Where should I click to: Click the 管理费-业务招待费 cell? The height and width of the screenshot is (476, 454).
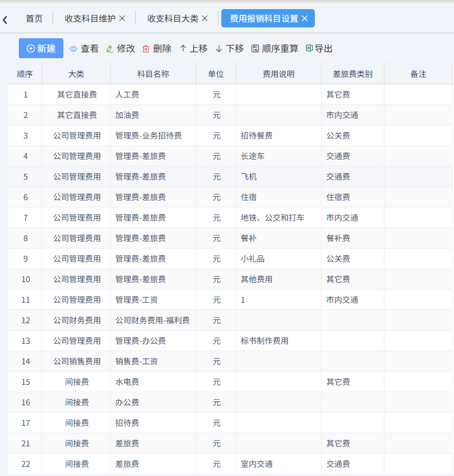[153, 136]
